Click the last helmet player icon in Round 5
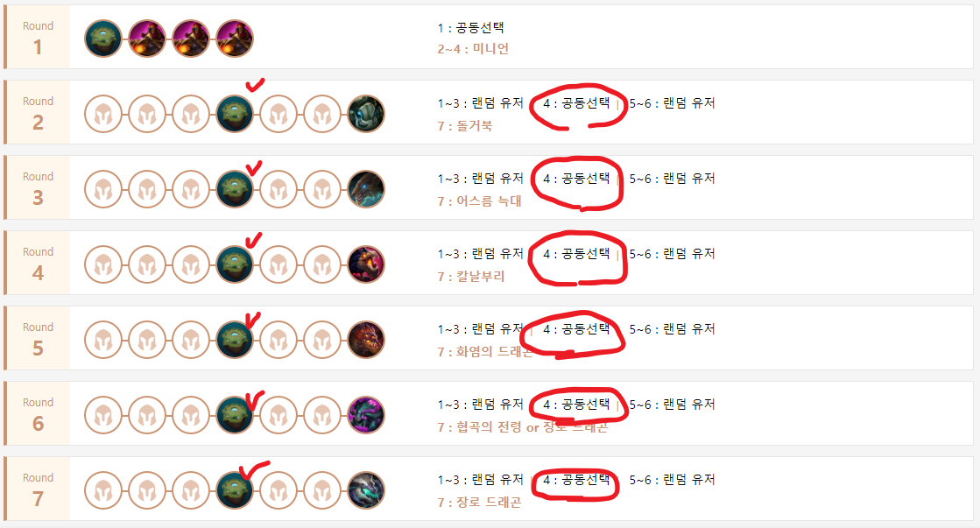Screen dimensions: 980x528 (x=322, y=340)
